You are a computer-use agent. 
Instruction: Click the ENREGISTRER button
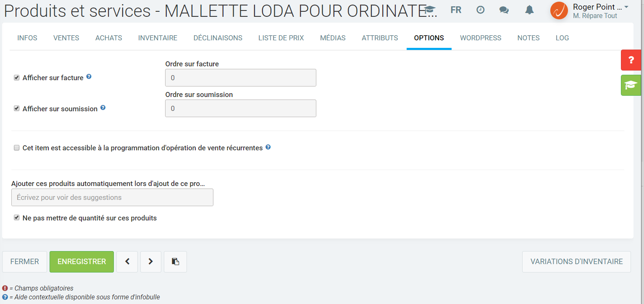pyautogui.click(x=81, y=262)
